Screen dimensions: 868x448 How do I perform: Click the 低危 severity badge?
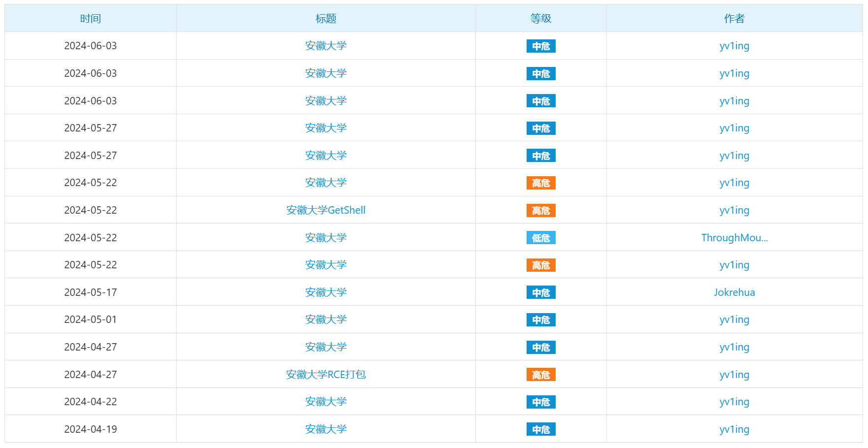[541, 238]
